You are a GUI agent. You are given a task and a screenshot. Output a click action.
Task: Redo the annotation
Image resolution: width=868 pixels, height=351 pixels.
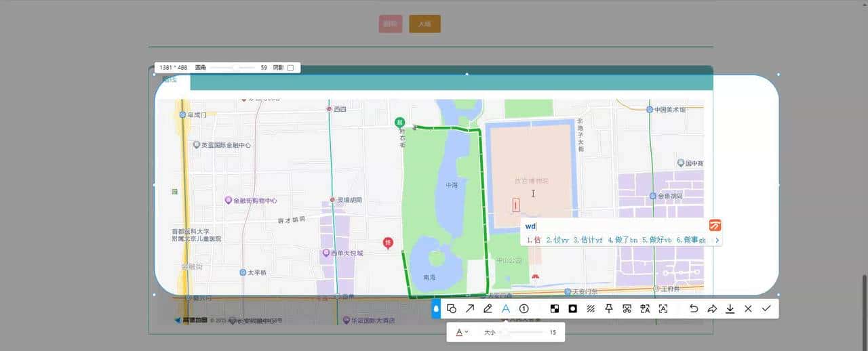click(x=712, y=308)
